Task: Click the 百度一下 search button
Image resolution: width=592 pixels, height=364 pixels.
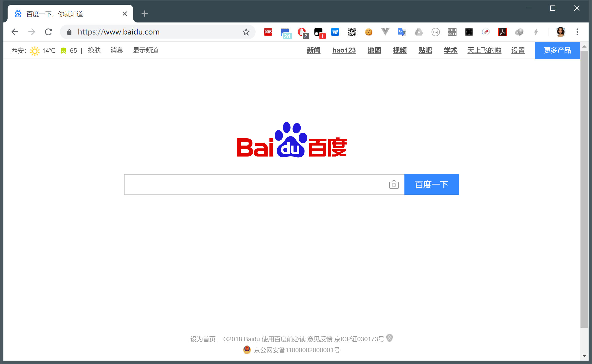Action: click(x=431, y=184)
